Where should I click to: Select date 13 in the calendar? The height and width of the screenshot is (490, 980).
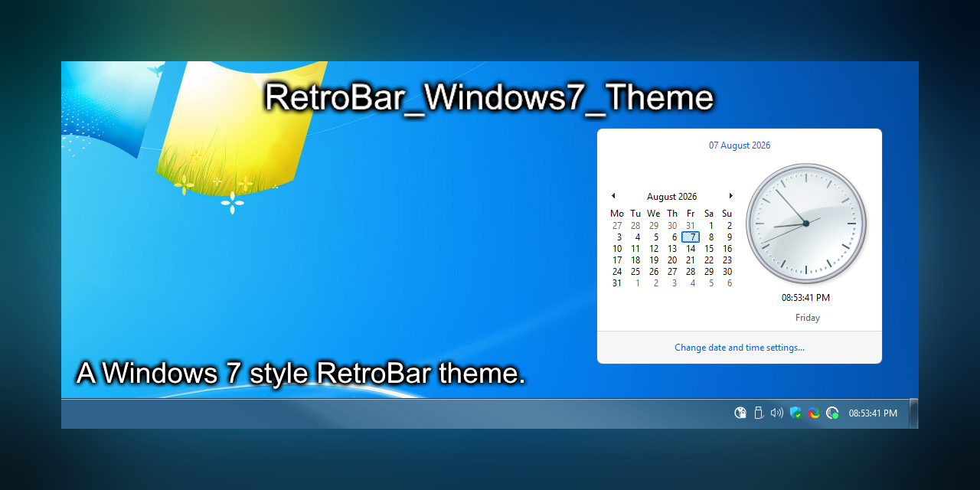pos(672,249)
